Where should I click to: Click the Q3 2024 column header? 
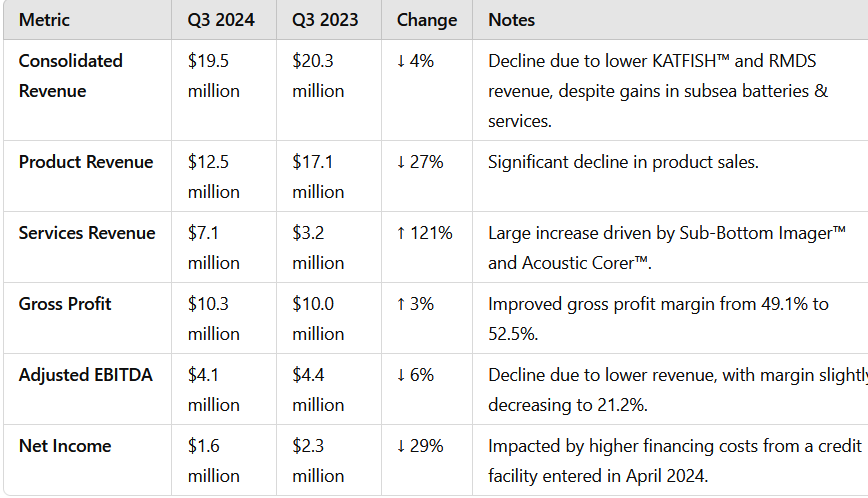click(x=223, y=20)
